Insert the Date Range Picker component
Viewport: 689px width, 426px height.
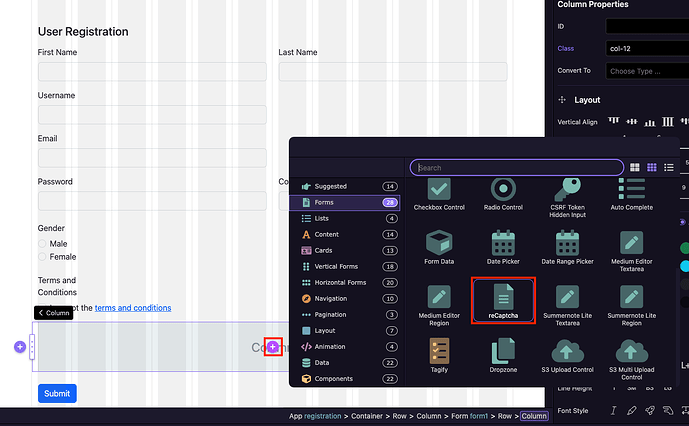point(567,248)
